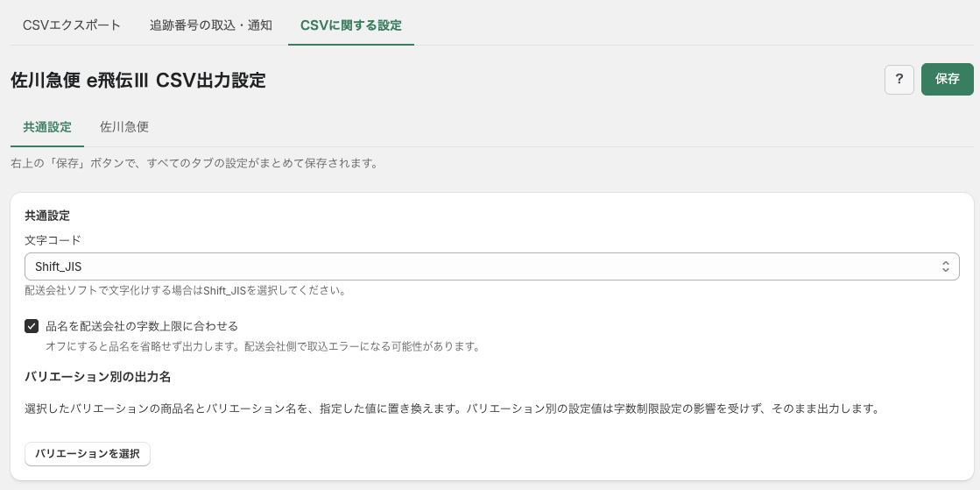Save settings with the 保存 button
Image resolution: width=980 pixels, height=490 pixels.
(x=947, y=79)
